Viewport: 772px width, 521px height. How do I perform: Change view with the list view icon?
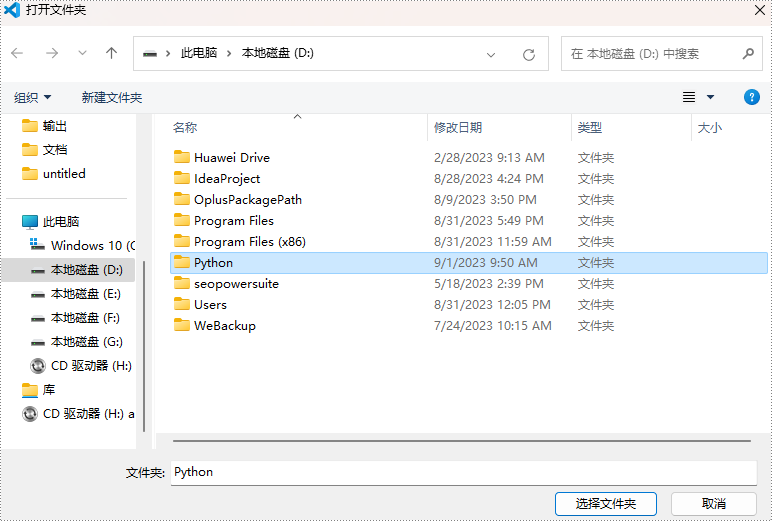(689, 97)
